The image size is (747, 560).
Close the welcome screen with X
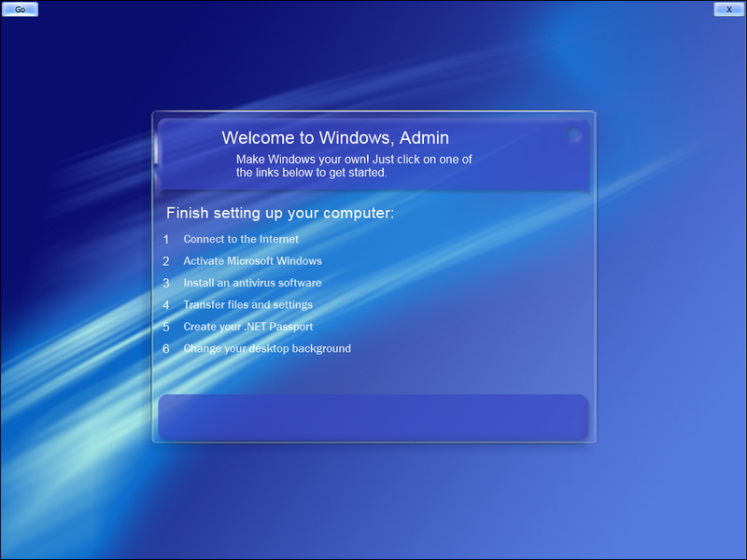tap(728, 9)
